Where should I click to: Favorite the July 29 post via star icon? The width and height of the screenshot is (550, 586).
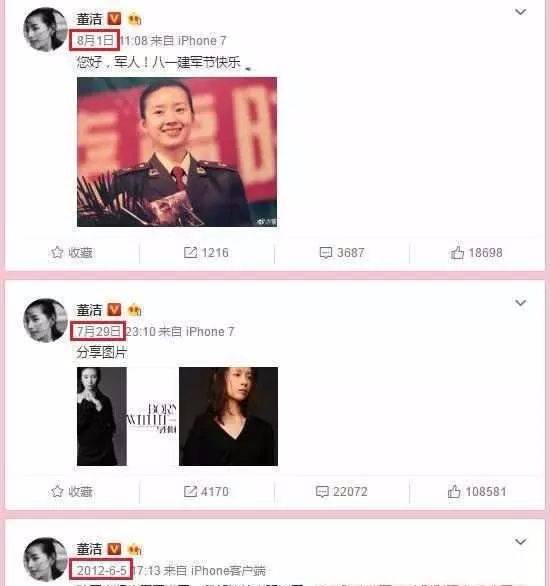[57, 491]
